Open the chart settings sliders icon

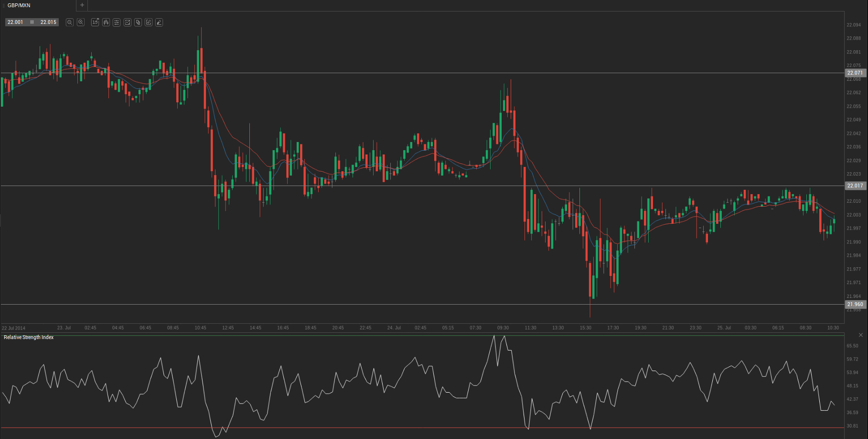coord(117,22)
